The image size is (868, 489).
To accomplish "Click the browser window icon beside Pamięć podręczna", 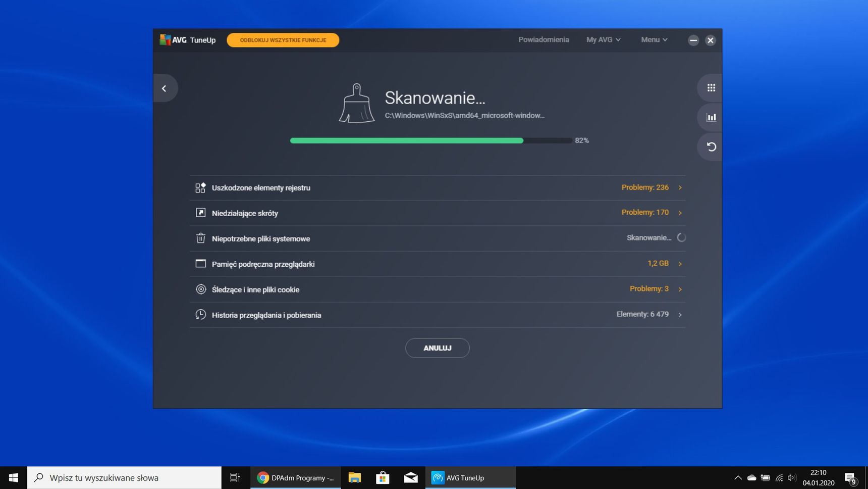I will click(200, 264).
